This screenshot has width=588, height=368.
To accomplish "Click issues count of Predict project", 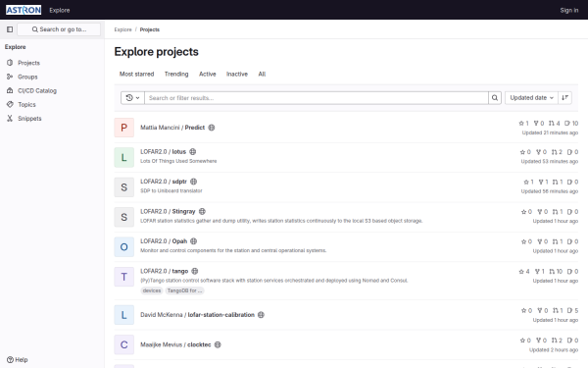I will [x=571, y=124].
